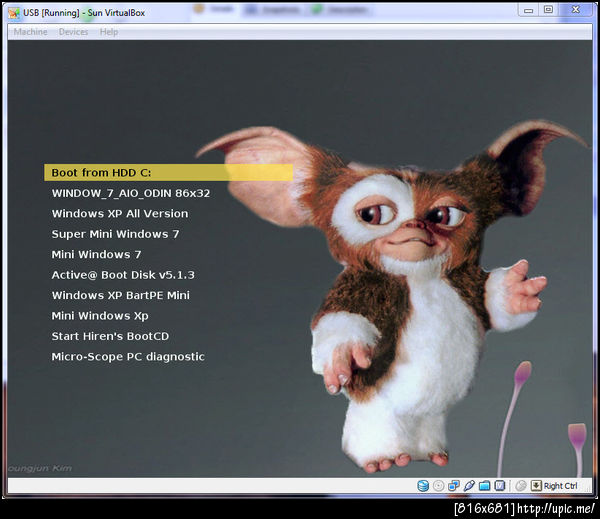Choose Windows XP All Version entry

pos(120,214)
